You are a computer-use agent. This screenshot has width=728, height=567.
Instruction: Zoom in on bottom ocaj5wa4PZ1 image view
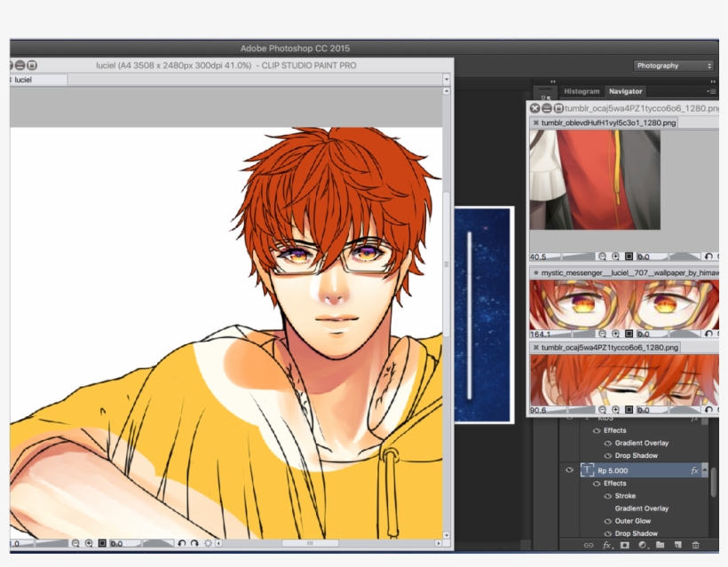pos(615,410)
